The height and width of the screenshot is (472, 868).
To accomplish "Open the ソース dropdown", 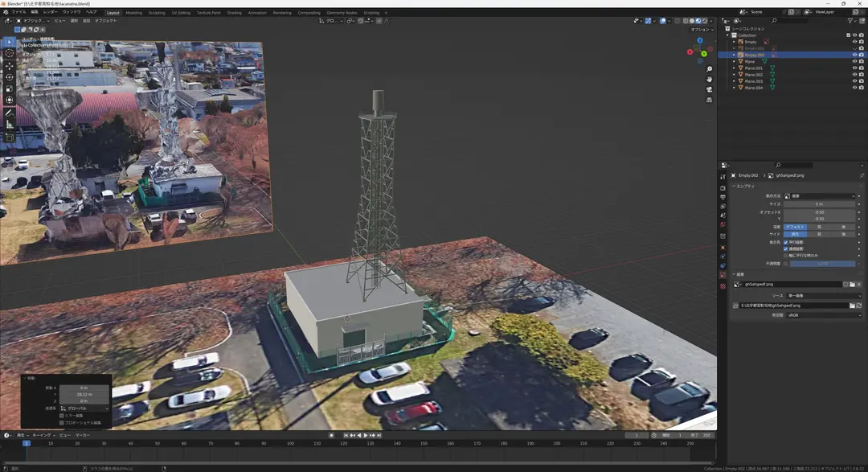I will [x=824, y=296].
